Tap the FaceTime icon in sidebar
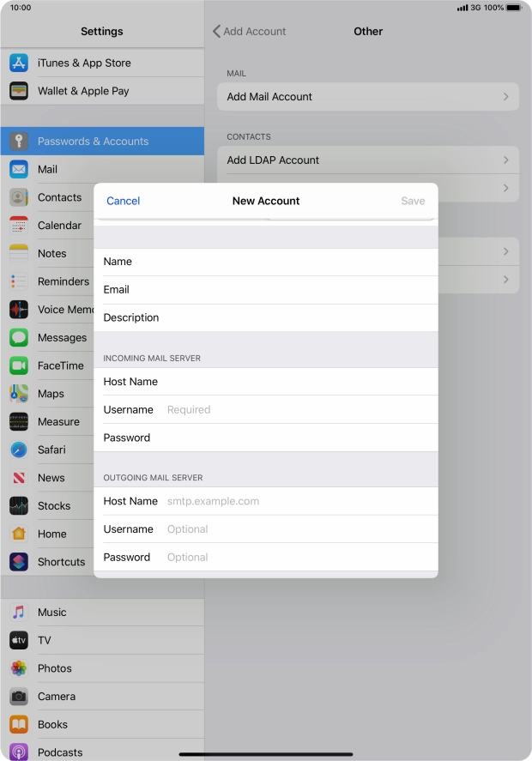Viewport: 532px width, 761px height. pyautogui.click(x=19, y=365)
